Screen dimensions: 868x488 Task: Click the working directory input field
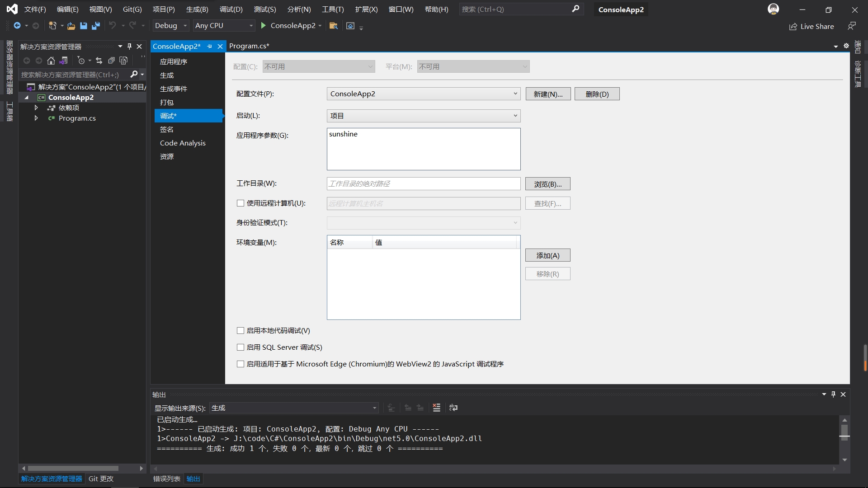[423, 184]
